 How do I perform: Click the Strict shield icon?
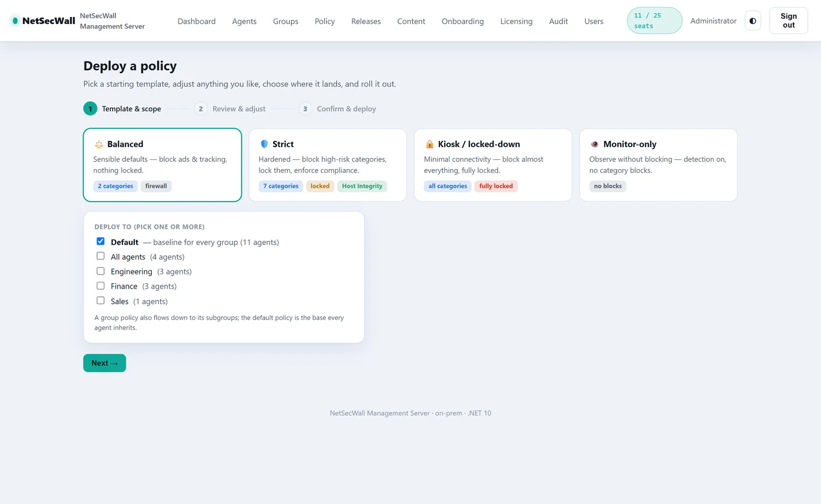click(264, 145)
